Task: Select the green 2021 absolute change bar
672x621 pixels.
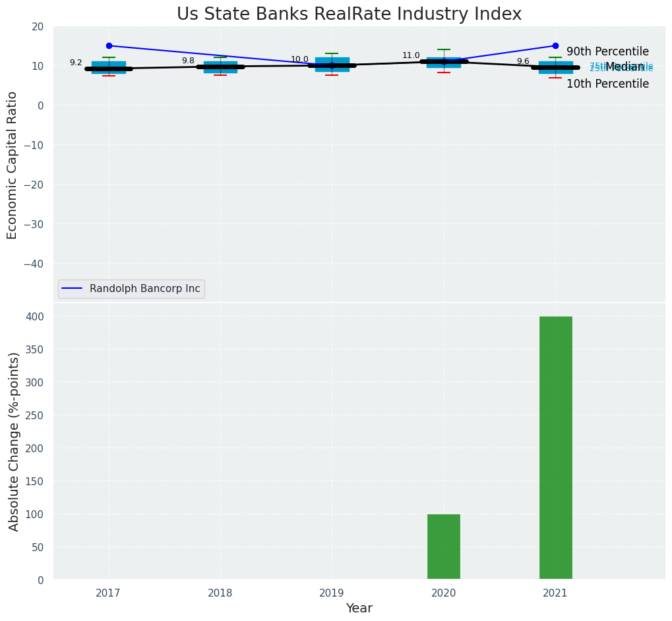Action: pos(555,448)
